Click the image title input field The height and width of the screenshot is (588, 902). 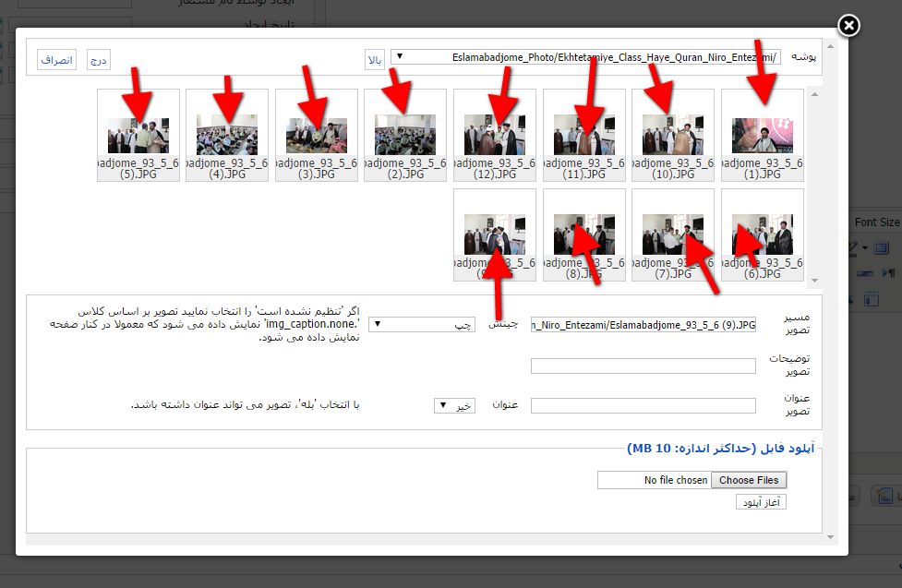point(643,405)
